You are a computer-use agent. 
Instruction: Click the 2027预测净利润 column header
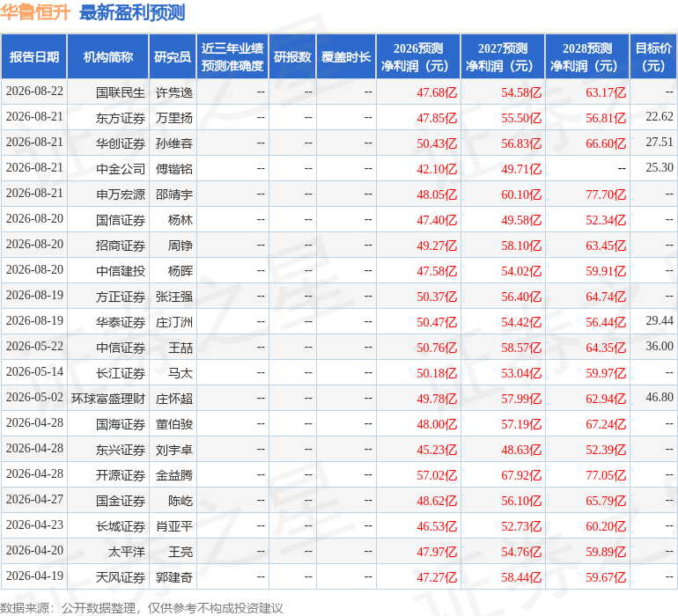pyautogui.click(x=503, y=56)
